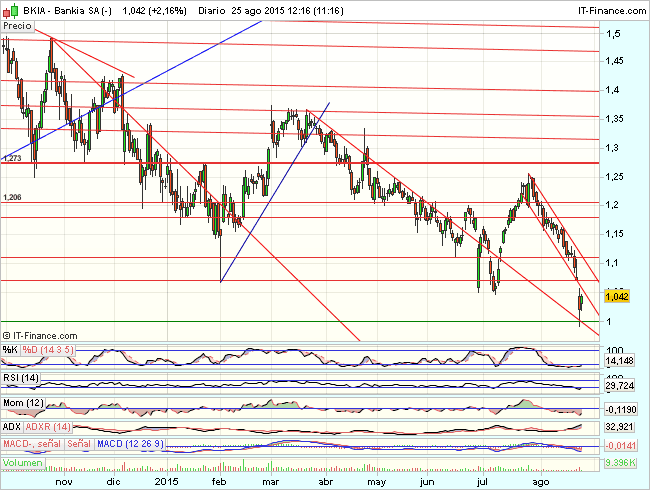The height and width of the screenshot is (490, 650).
Task: Click the 1,5 price axis label
Action: click(x=613, y=33)
